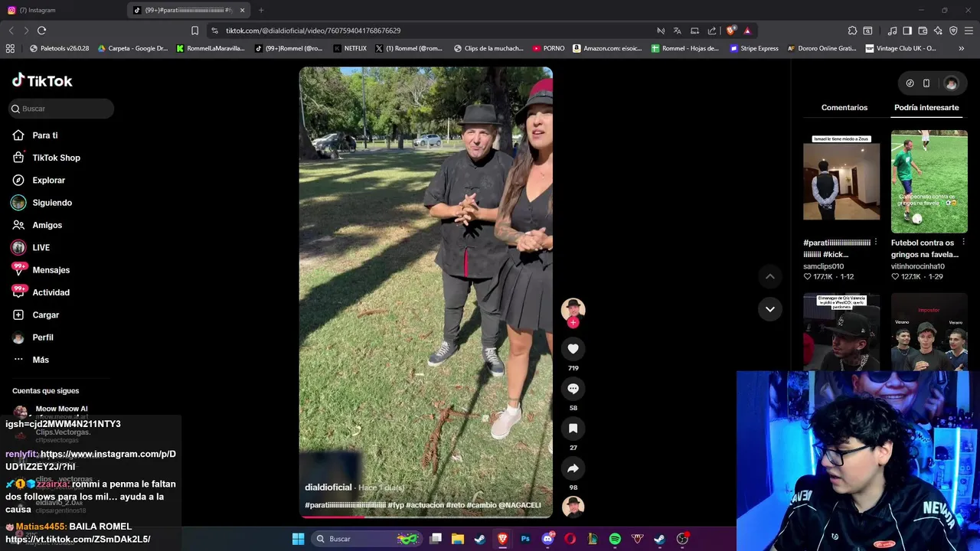Click the translate page icon in address bar
The height and width of the screenshot is (551, 980).
(x=678, y=31)
